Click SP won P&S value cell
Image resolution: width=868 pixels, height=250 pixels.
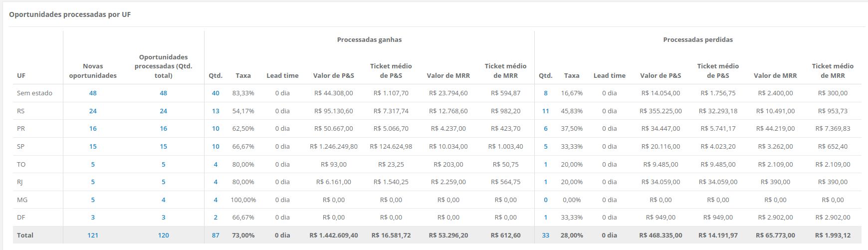point(333,147)
